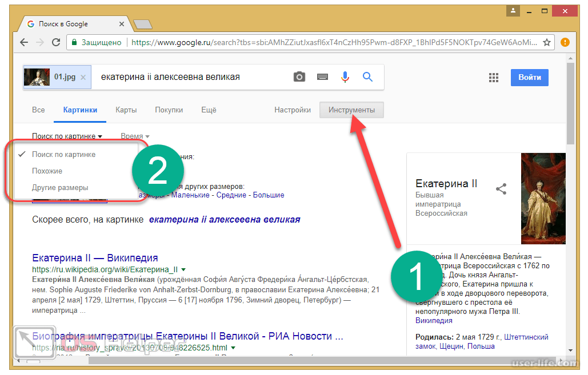588x375 pixels.
Task: Click the forward navigation arrow
Action: pyautogui.click(x=40, y=42)
